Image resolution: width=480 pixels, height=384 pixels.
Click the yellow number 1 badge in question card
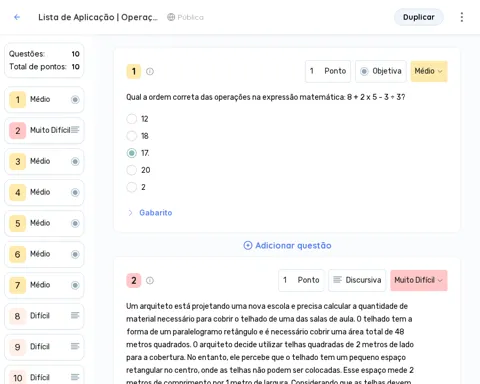click(134, 71)
